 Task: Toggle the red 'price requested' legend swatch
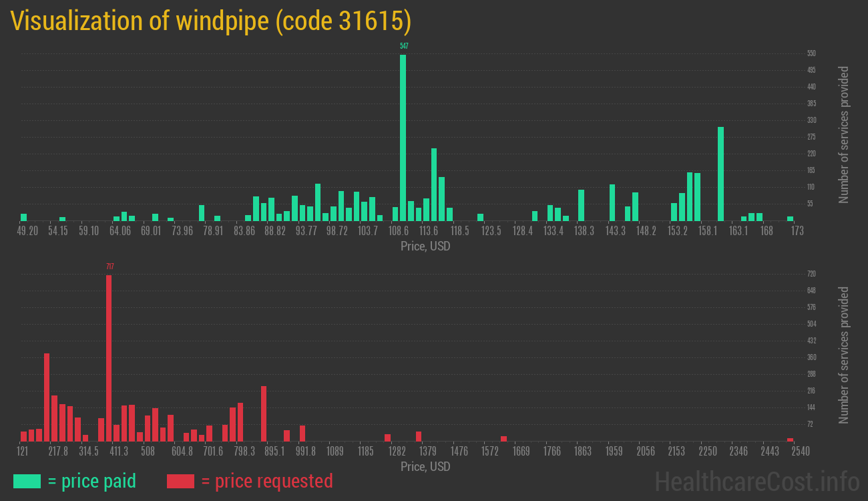[x=182, y=481]
